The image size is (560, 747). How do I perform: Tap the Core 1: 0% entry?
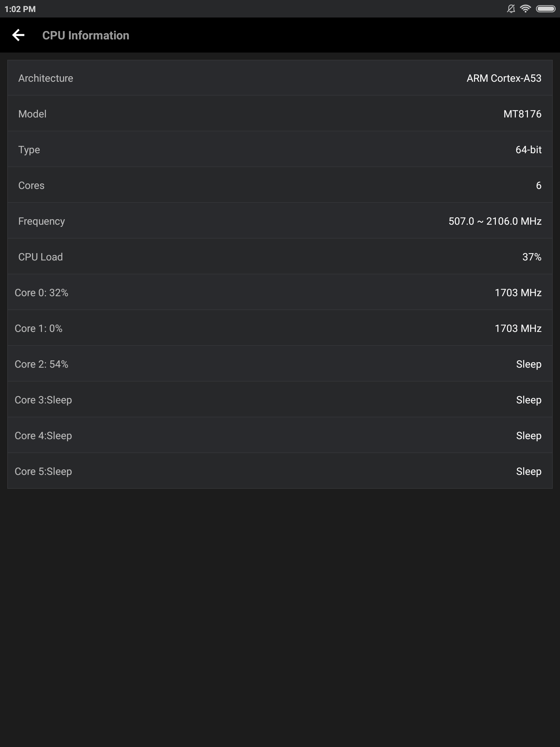tap(39, 328)
